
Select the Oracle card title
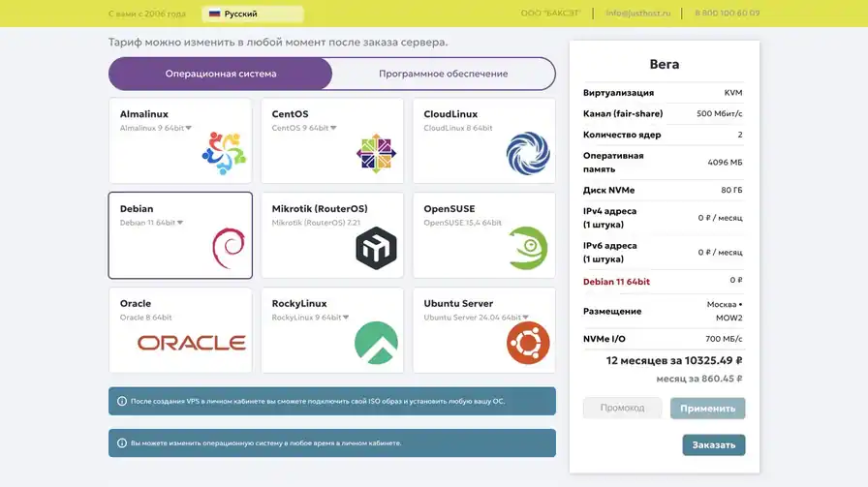tap(136, 303)
